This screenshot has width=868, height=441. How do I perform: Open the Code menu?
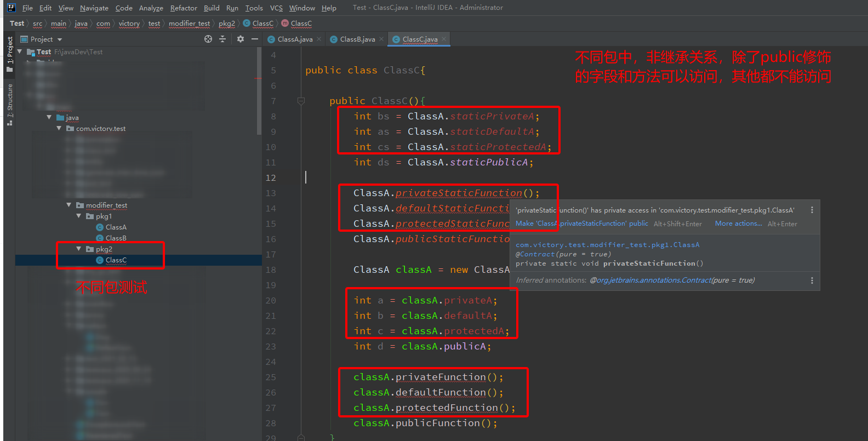(x=124, y=8)
